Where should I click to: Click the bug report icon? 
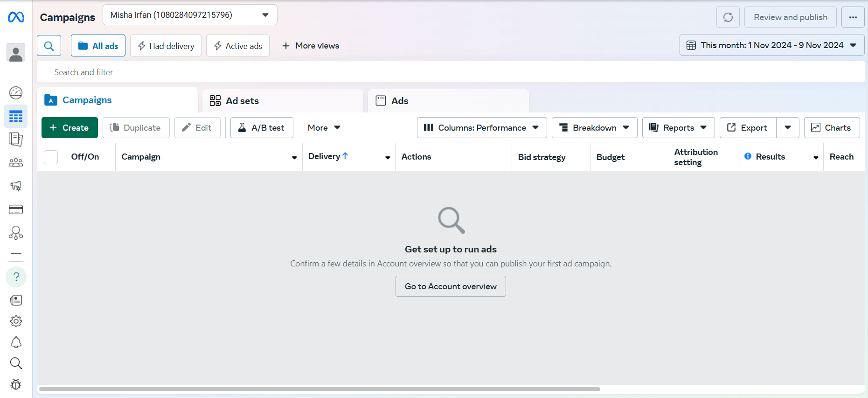16,384
